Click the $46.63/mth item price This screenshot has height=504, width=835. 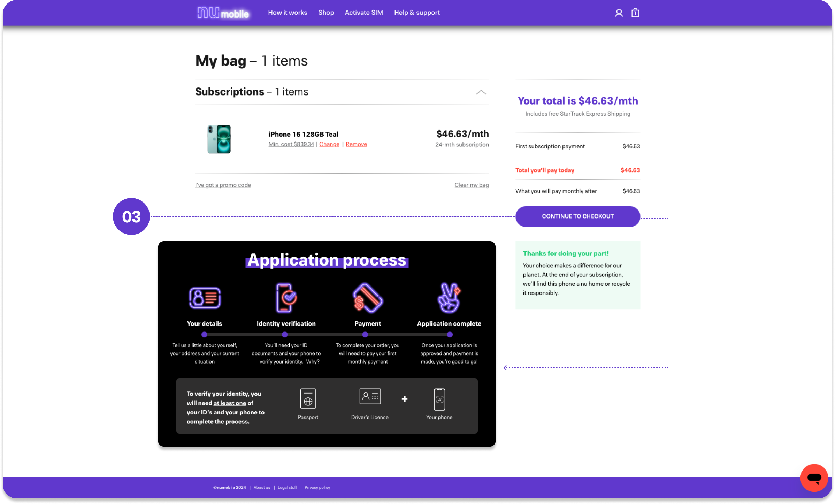[462, 134]
